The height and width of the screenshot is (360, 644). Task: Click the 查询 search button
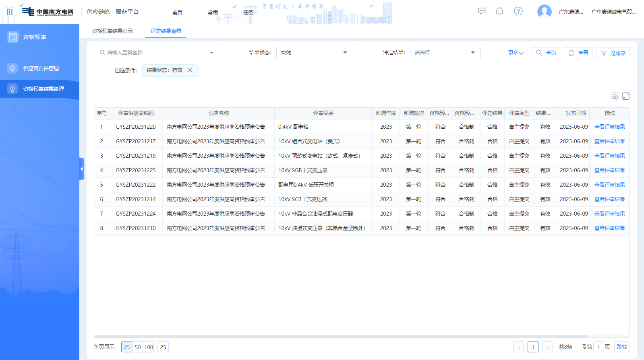coord(546,53)
